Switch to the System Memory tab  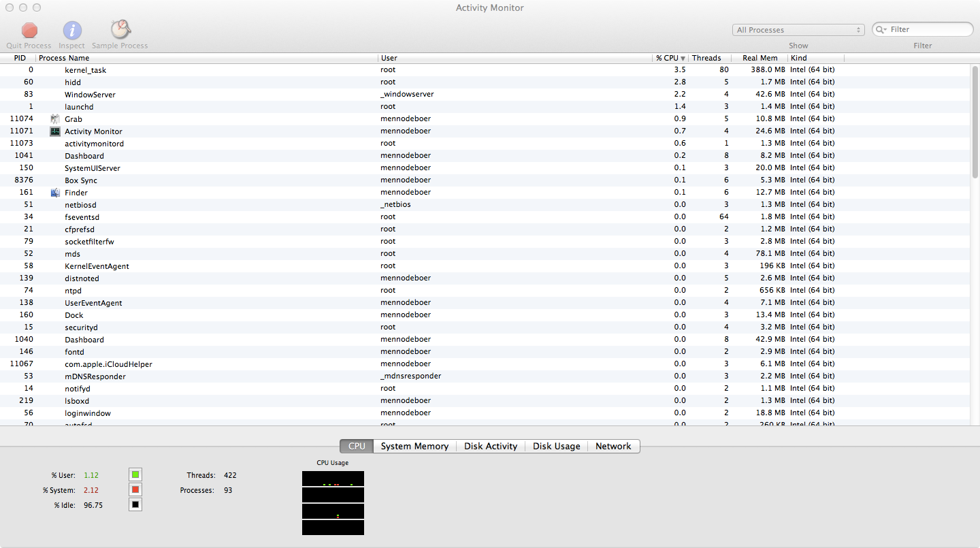414,447
